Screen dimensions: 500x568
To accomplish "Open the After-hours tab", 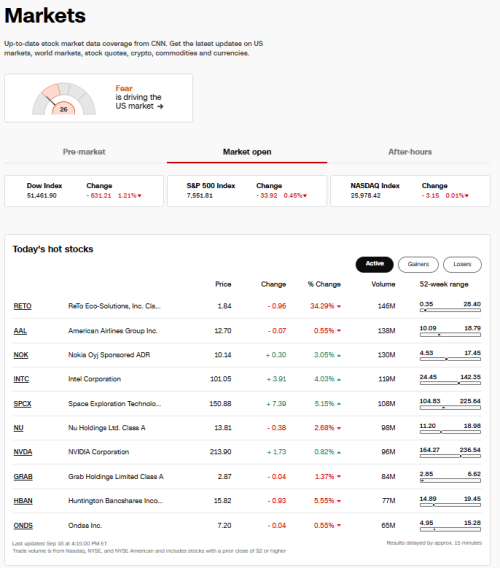I will [x=410, y=152].
